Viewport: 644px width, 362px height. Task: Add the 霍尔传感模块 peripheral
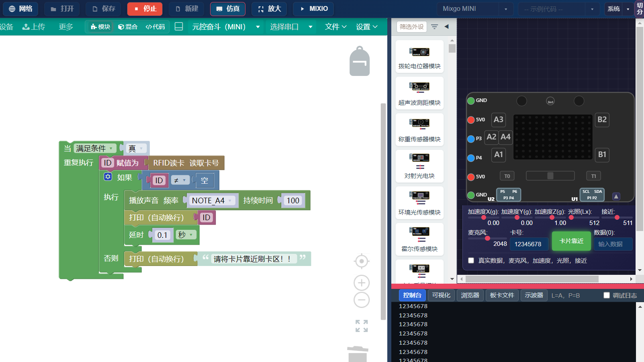coord(419,239)
